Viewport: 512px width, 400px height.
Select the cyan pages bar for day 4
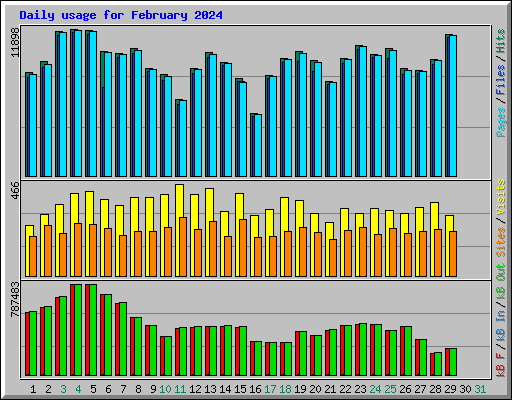click(x=78, y=103)
